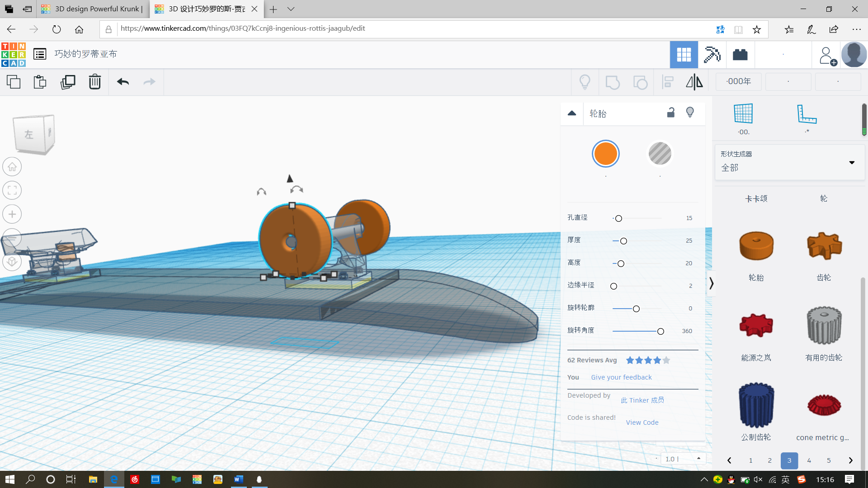
Task: Redo the action
Action: [x=149, y=82]
